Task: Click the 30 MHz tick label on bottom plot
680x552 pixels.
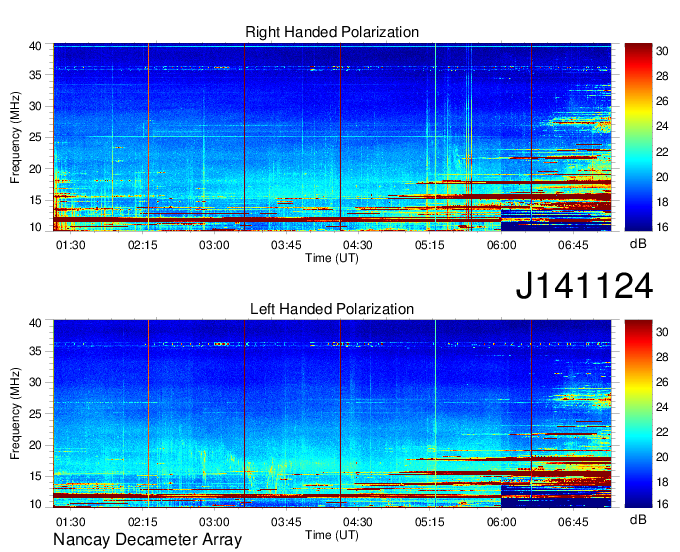Action: click(x=35, y=382)
